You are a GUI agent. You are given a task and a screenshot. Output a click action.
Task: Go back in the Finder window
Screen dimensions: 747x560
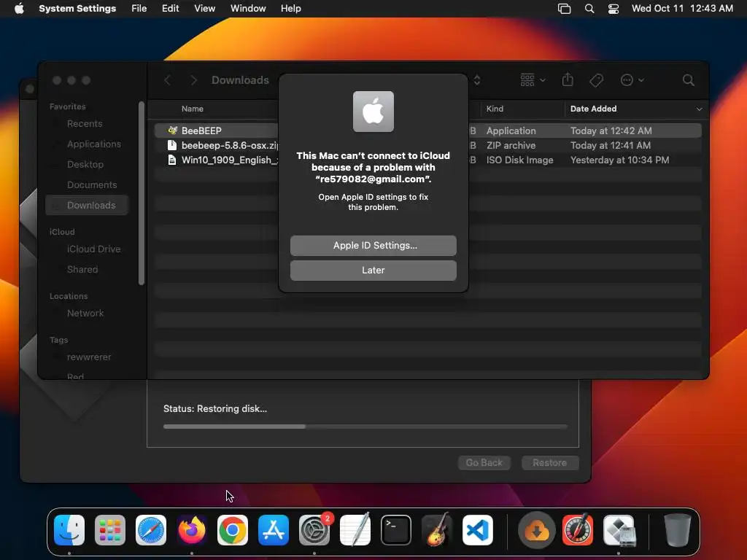click(x=167, y=80)
